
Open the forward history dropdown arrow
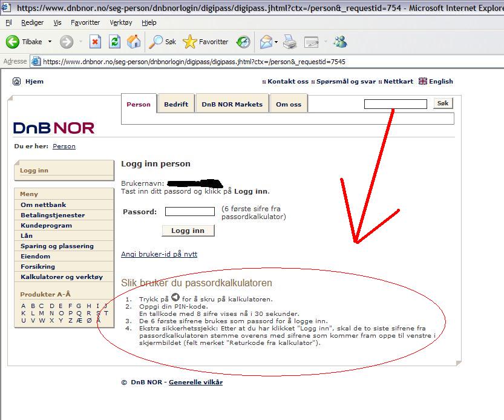(80, 42)
